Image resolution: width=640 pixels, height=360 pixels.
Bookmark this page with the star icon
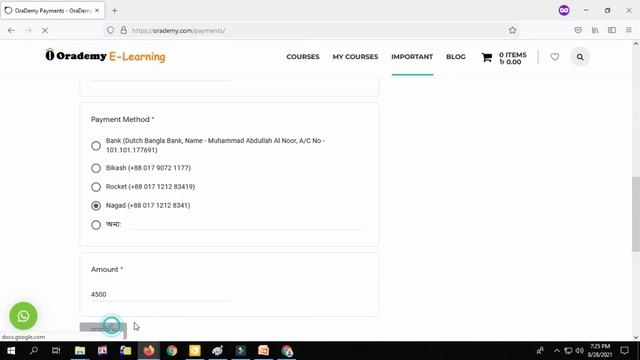pyautogui.click(x=513, y=30)
